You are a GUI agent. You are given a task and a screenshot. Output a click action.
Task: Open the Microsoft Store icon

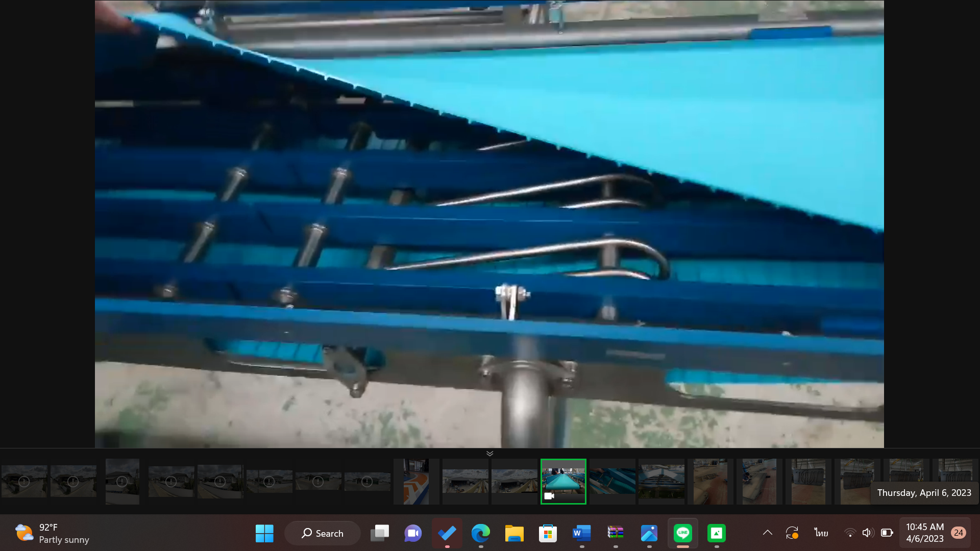pos(548,533)
